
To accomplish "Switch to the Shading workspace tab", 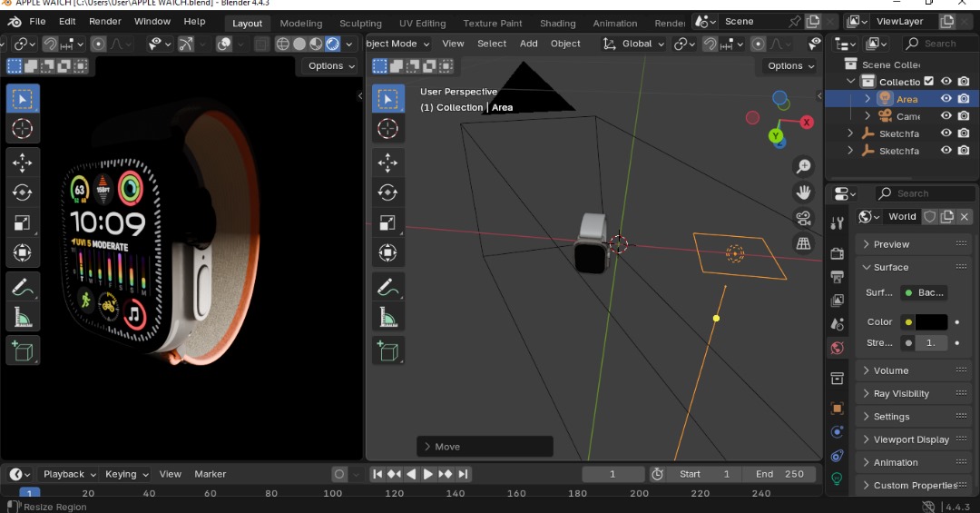I will point(557,23).
